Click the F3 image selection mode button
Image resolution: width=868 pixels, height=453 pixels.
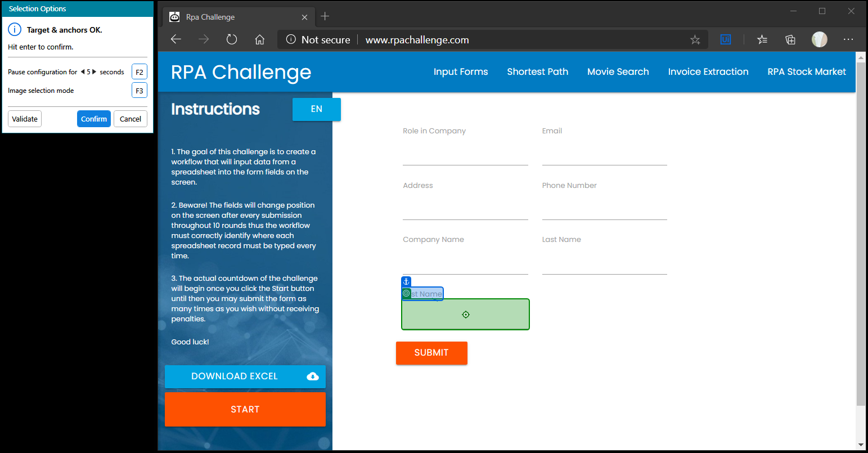click(140, 91)
